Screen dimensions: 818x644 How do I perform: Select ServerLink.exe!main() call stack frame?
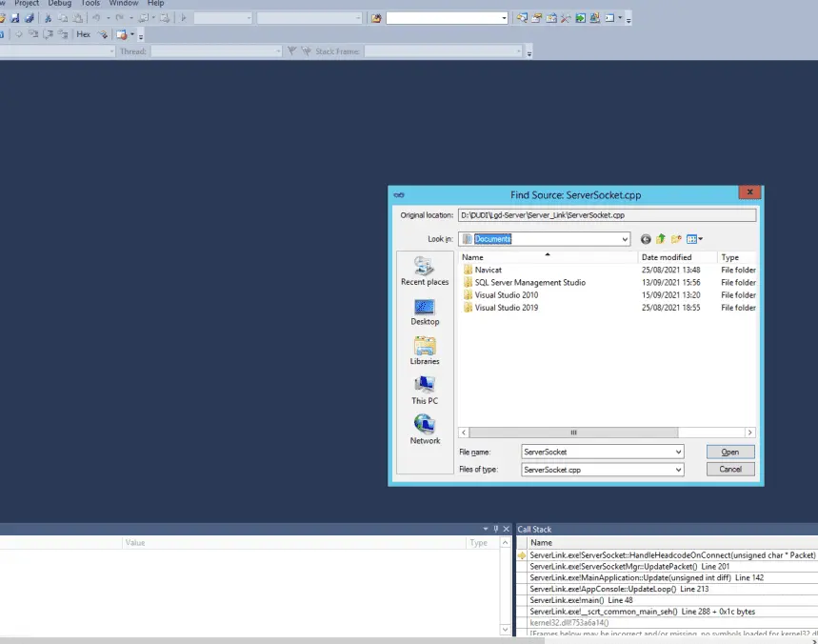click(x=581, y=600)
